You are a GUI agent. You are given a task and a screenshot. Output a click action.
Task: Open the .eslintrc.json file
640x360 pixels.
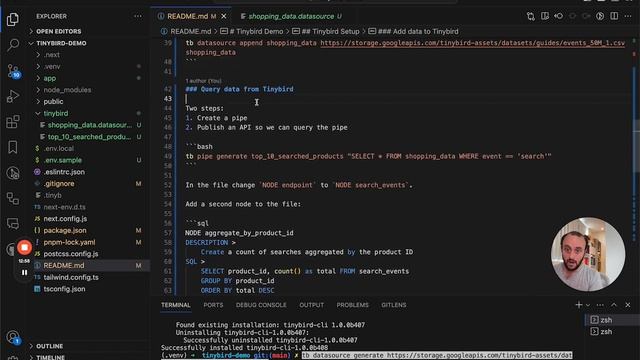[64, 172]
